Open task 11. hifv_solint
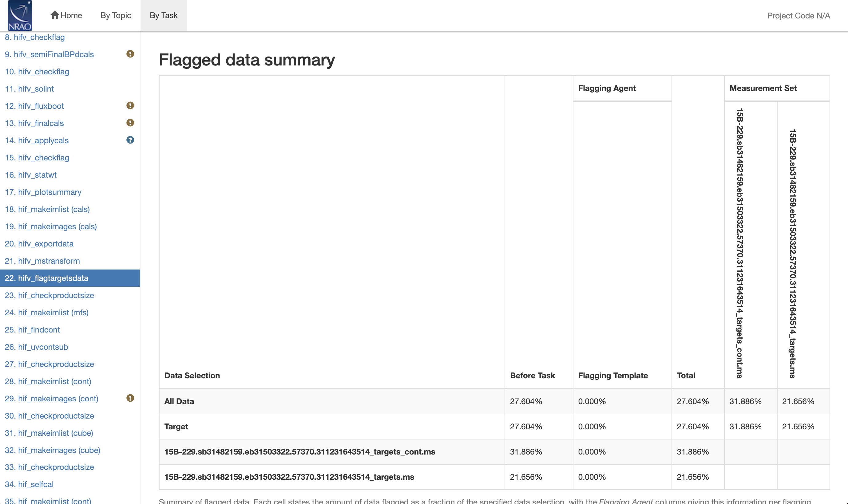This screenshot has height=504, width=848. coord(29,89)
